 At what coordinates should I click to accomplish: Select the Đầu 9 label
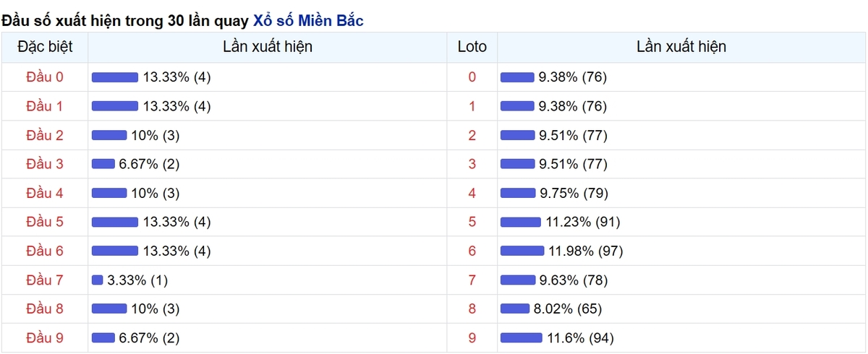click(x=45, y=337)
